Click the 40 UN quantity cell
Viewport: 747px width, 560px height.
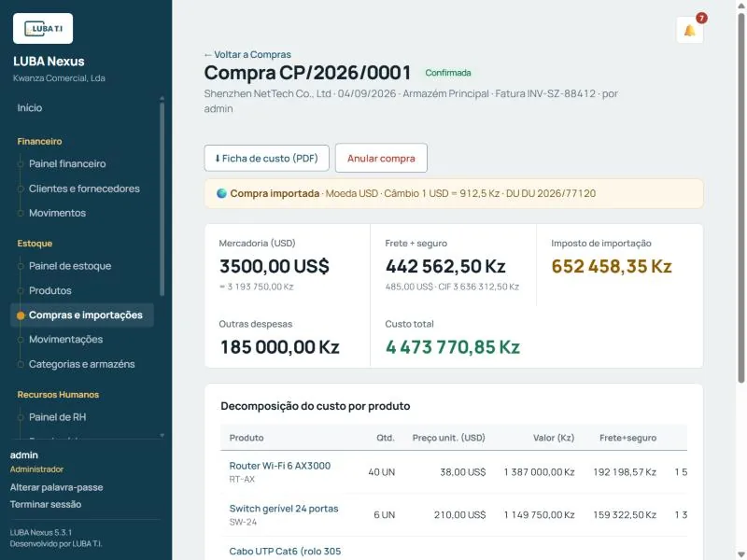click(382, 472)
